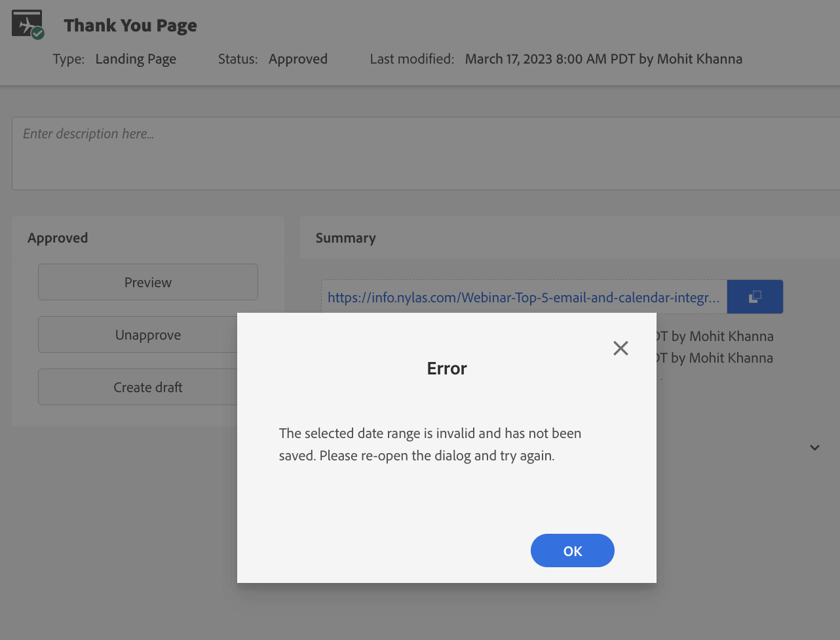Click the green approved checkmark badge
The image size is (840, 640).
(37, 31)
